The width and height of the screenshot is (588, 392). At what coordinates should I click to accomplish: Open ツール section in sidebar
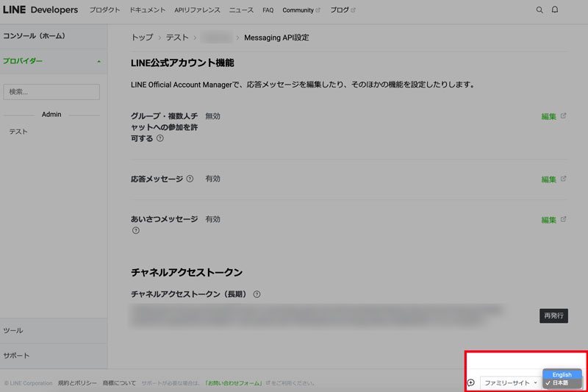(54, 330)
